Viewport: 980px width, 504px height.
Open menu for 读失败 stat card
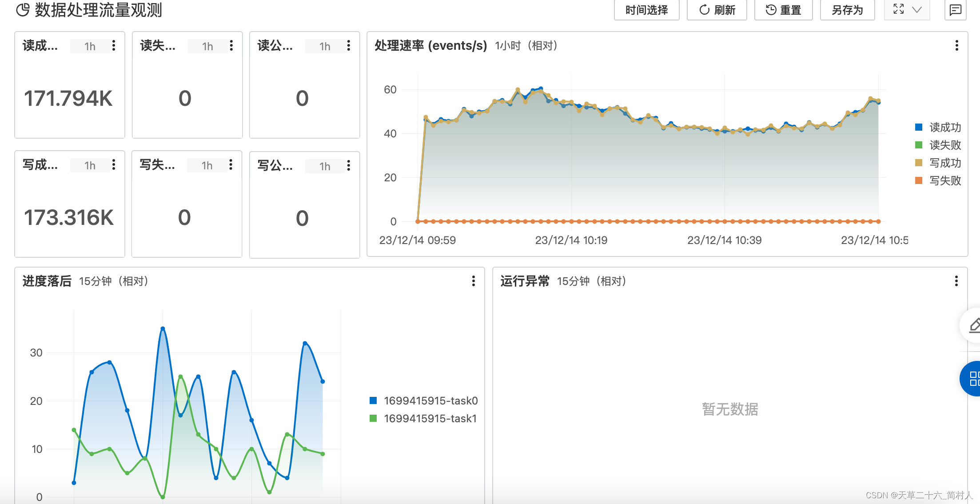(x=231, y=45)
